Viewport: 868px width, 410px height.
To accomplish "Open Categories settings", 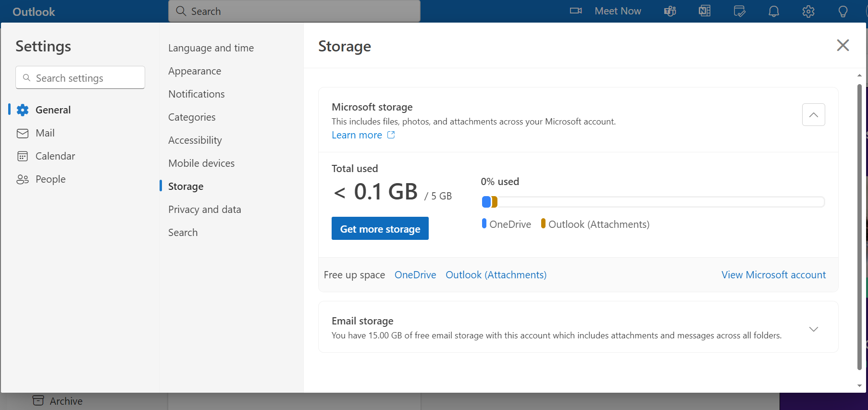I will [x=192, y=117].
